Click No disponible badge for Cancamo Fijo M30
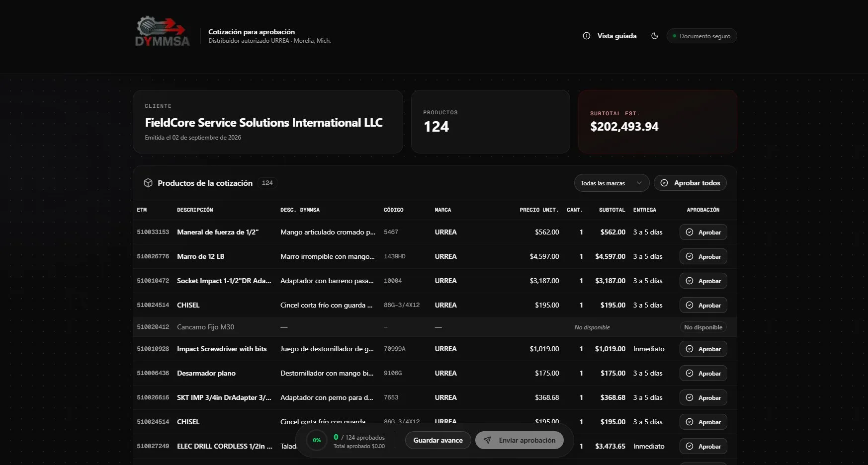 click(x=703, y=327)
